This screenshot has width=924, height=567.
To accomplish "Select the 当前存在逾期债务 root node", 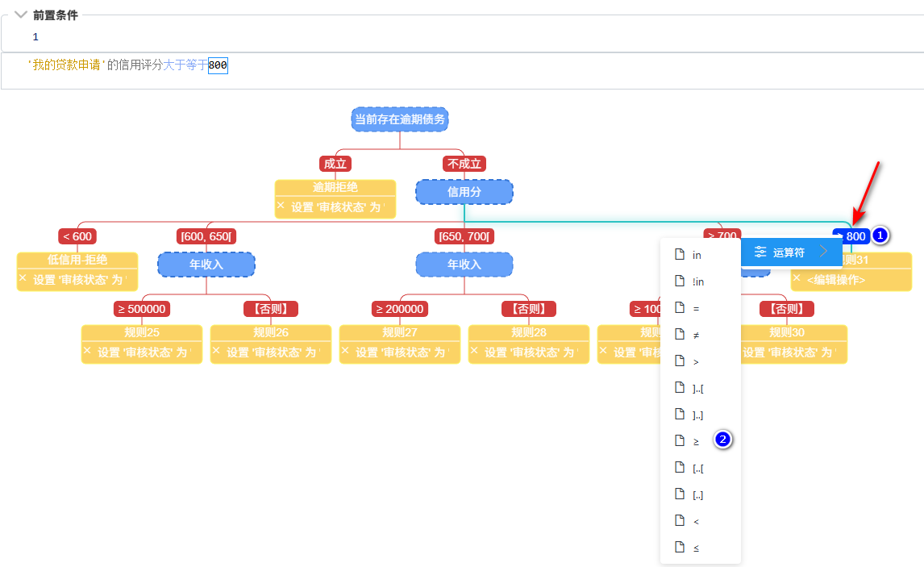I will [x=400, y=119].
